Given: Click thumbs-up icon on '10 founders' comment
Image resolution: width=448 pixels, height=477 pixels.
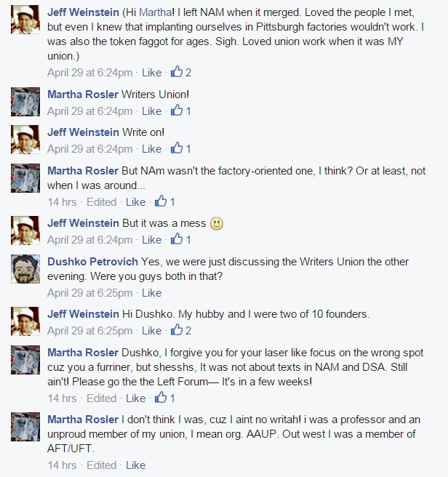Looking at the screenshot, I should (175, 331).
